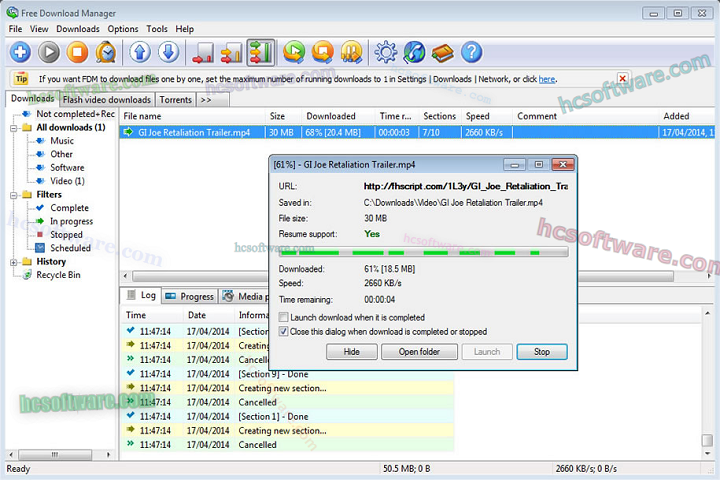Viewport: 720px width, 480px height.
Task: Show more tabs with >> button
Action: 212,100
